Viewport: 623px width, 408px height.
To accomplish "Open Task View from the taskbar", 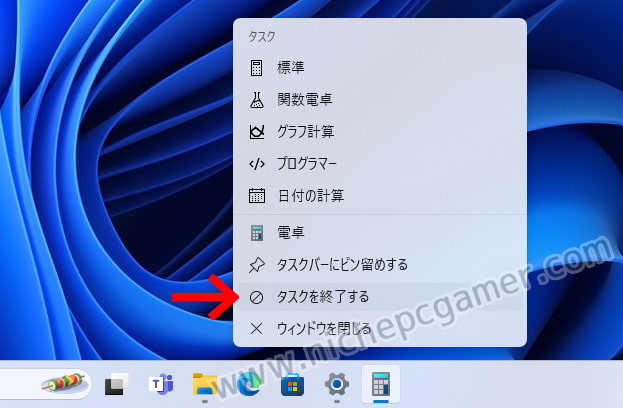I will [116, 384].
